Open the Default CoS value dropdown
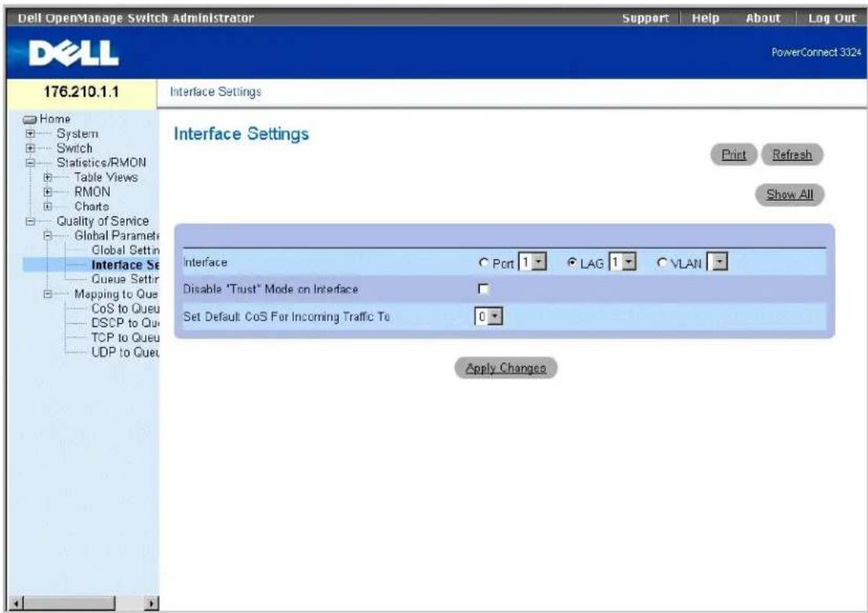The height and width of the screenshot is (613, 868). pyautogui.click(x=488, y=317)
